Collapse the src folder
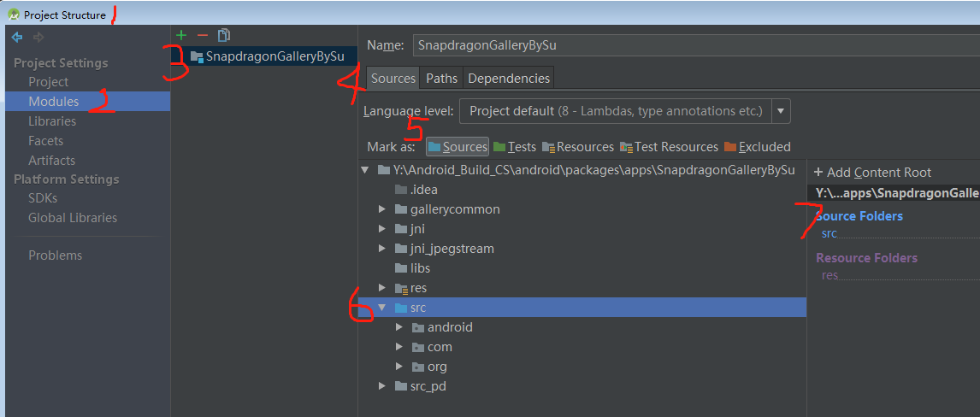The height and width of the screenshot is (417, 980). pos(382,308)
